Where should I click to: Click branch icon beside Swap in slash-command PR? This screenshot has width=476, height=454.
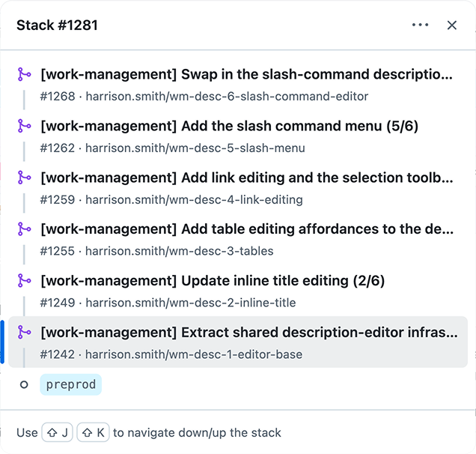click(24, 74)
